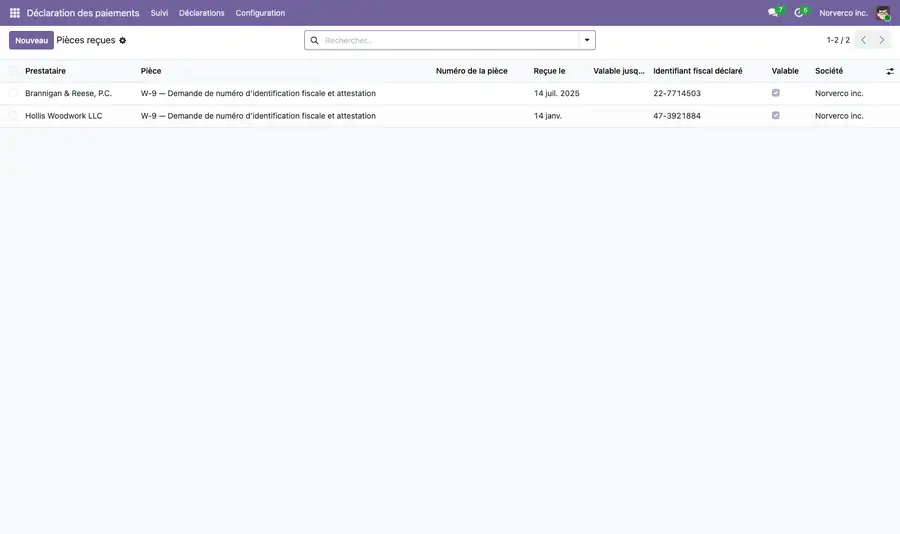Click the date 14 janv.
The height and width of the screenshot is (534, 900).
tap(548, 115)
